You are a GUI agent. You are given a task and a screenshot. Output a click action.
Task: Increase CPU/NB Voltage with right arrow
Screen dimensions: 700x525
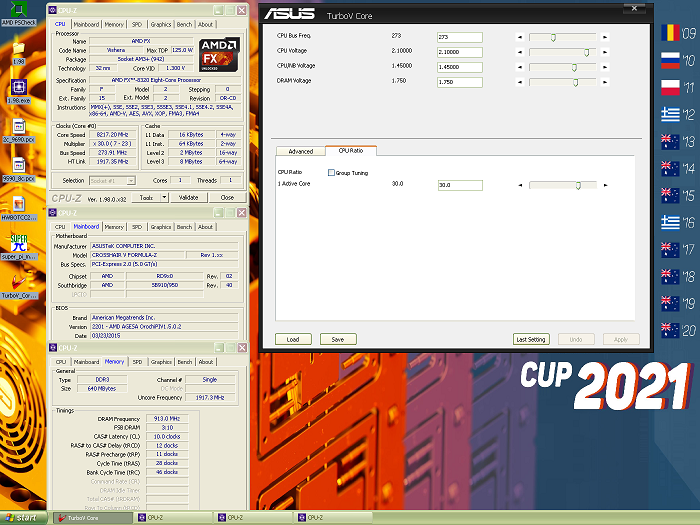point(605,67)
